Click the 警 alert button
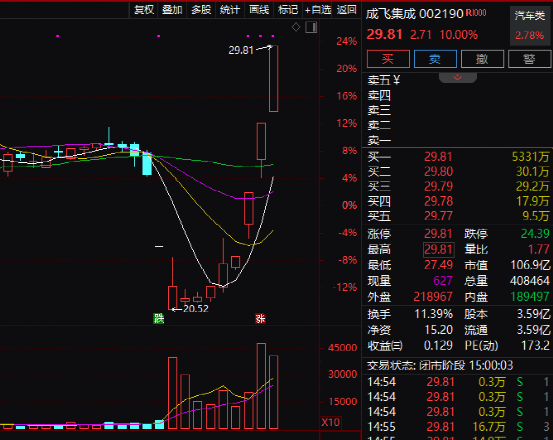This screenshot has height=440, width=553. [x=529, y=59]
